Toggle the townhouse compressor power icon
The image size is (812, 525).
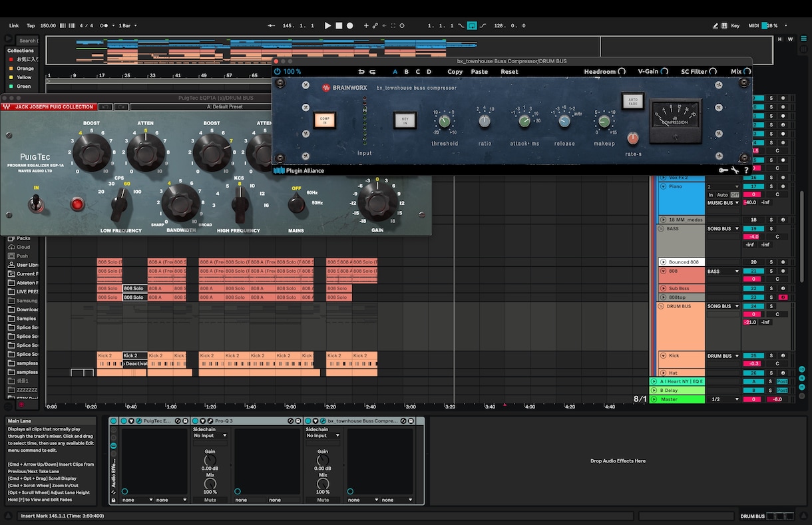pos(278,71)
